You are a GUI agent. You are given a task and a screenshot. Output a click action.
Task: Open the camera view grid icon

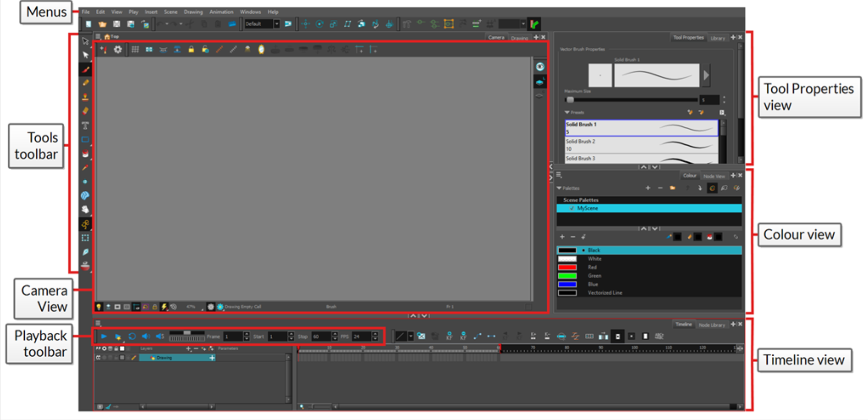coord(136,50)
